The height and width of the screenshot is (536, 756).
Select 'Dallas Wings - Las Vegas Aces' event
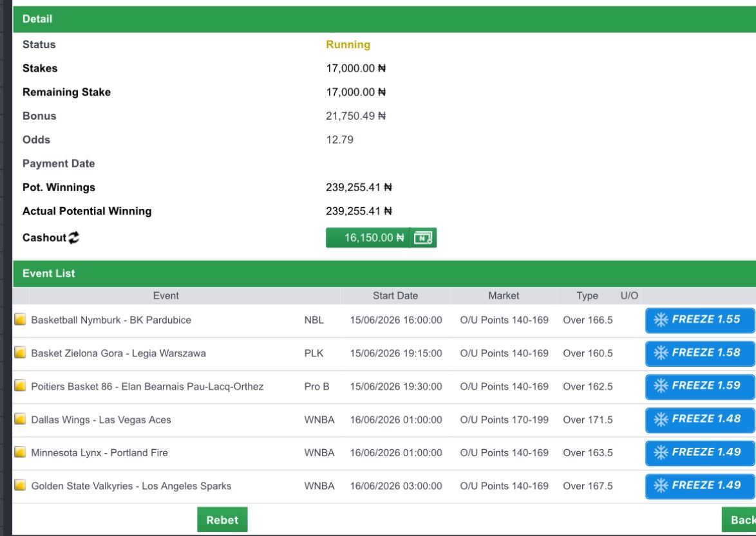coord(100,420)
